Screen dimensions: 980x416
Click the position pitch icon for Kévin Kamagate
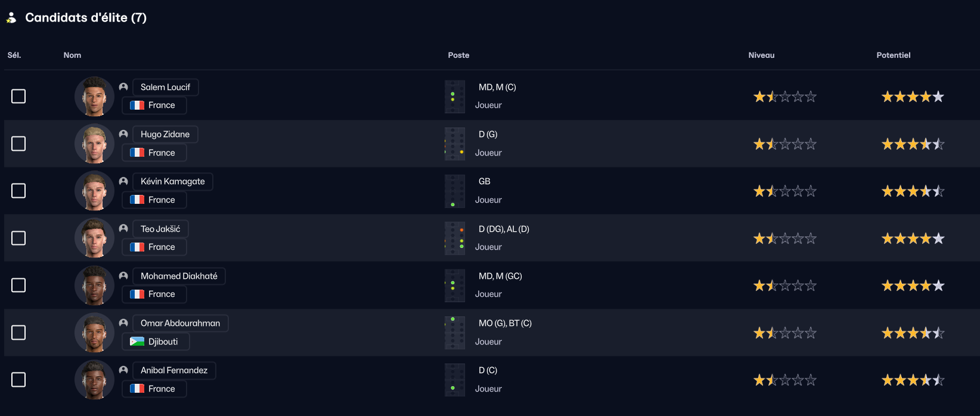455,191
